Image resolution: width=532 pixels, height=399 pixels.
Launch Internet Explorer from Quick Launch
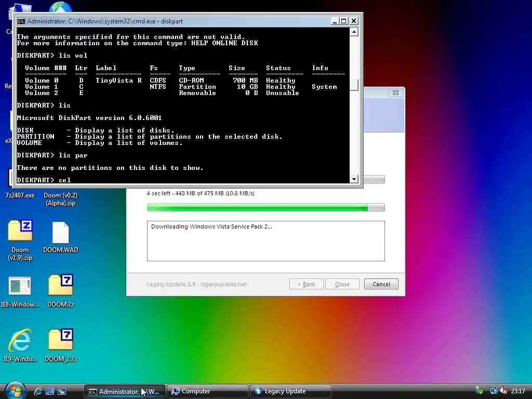37,391
